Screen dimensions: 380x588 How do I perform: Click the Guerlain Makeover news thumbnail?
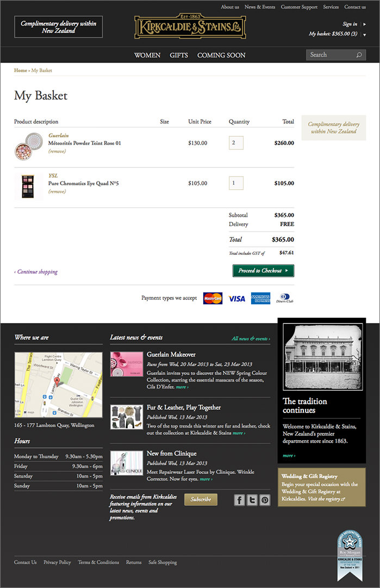[x=127, y=364]
